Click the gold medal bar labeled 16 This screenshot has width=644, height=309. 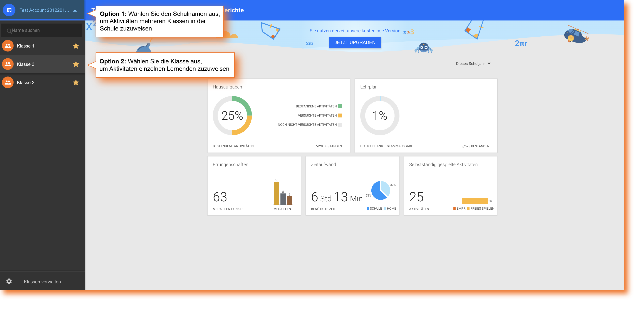(276, 193)
